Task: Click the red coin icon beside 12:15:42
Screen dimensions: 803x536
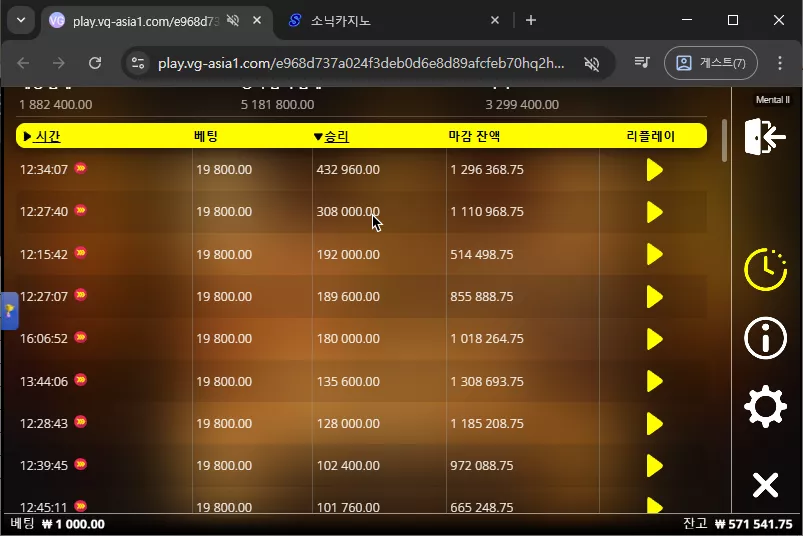Action: [x=80, y=252]
